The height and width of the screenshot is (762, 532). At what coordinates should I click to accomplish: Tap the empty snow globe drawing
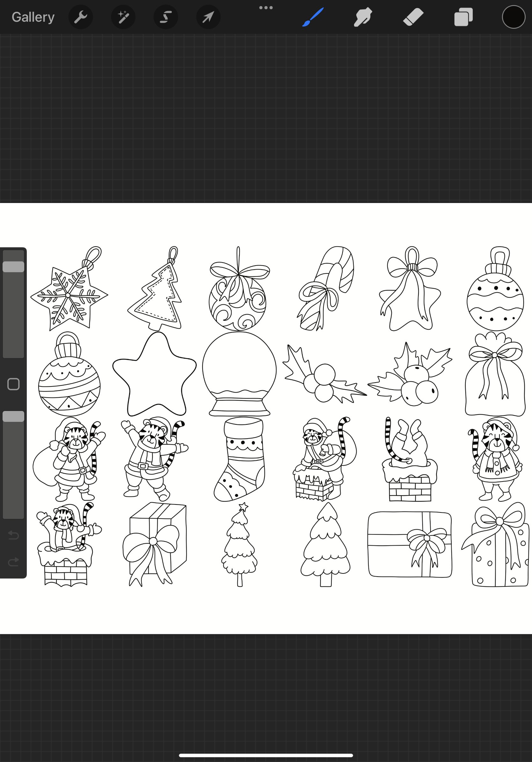[x=240, y=374]
